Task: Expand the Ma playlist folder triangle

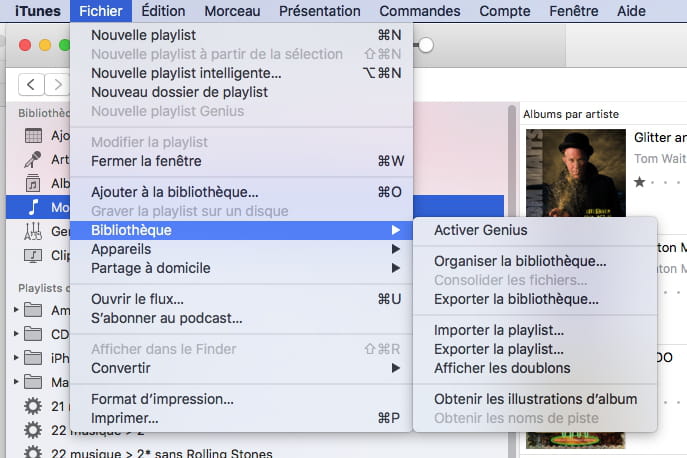Action: 16,382
